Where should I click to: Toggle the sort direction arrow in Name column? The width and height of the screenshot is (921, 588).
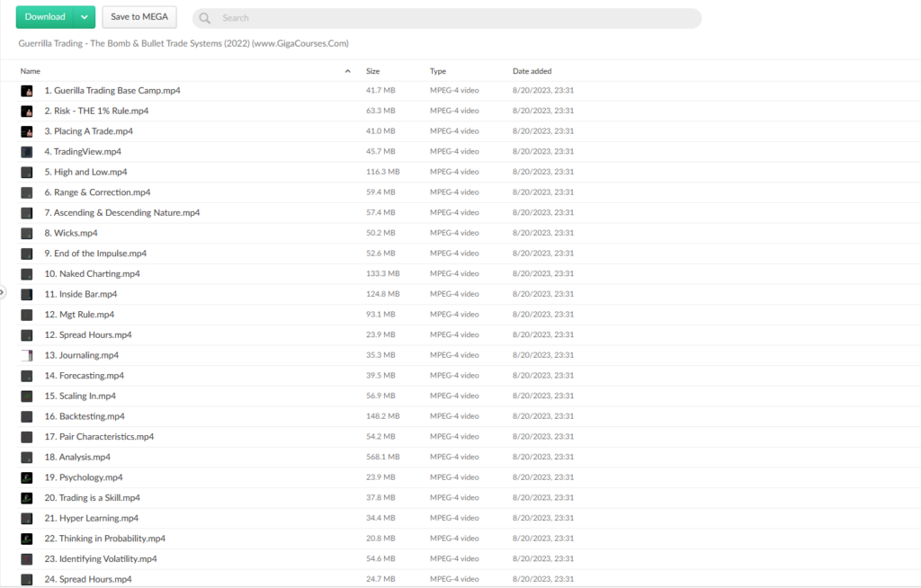[348, 71]
